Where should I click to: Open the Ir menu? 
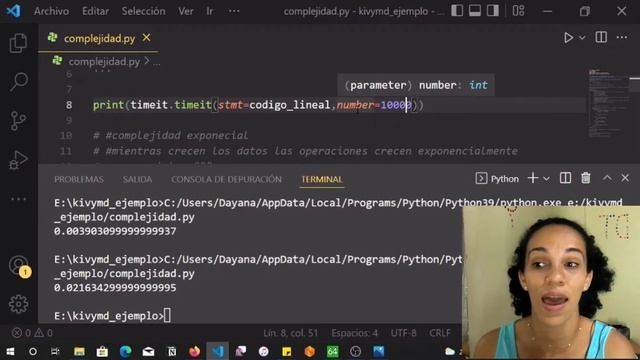pyautogui.click(x=209, y=11)
